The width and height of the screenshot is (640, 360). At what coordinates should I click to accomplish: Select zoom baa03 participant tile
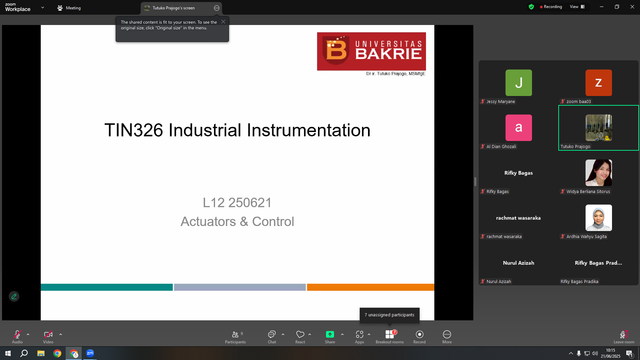click(x=598, y=83)
